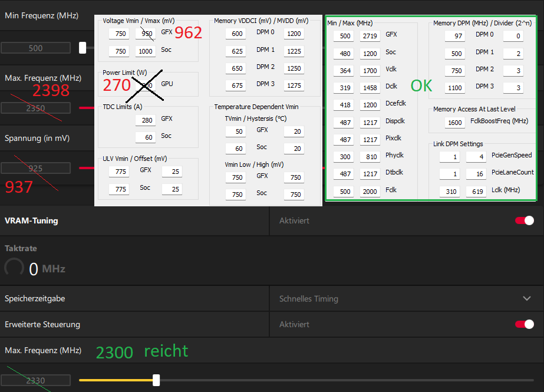The height and width of the screenshot is (392, 544).
Task: Click the Dclk Max clock field 1458
Action: [x=370, y=88]
